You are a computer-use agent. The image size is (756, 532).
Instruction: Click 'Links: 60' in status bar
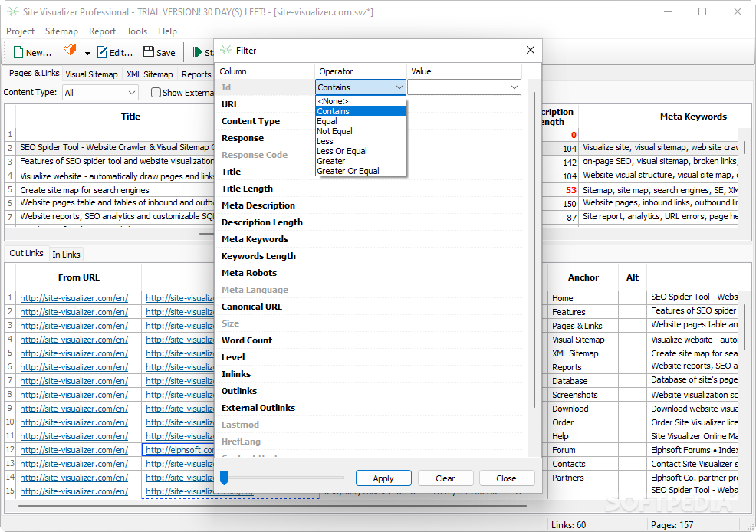[x=568, y=525]
